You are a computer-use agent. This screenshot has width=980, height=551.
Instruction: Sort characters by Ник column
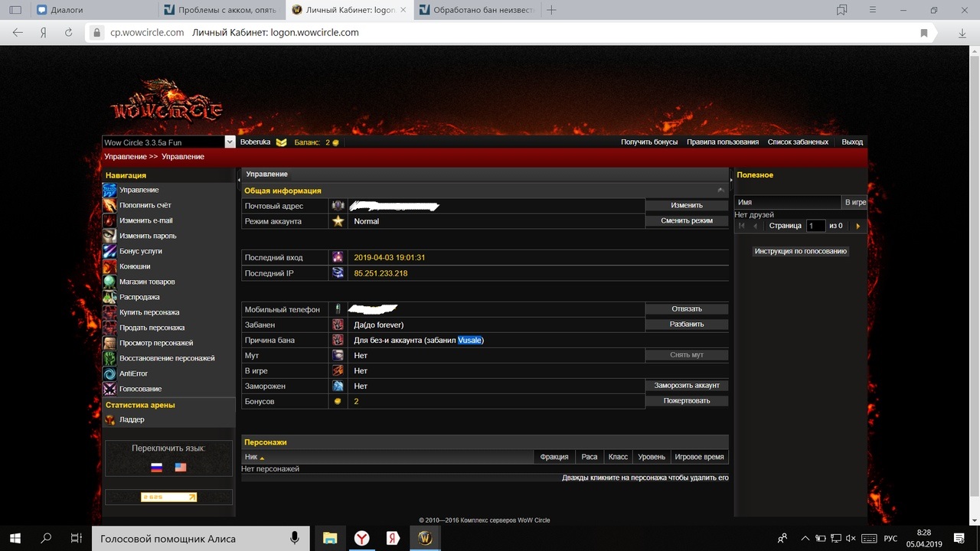254,457
